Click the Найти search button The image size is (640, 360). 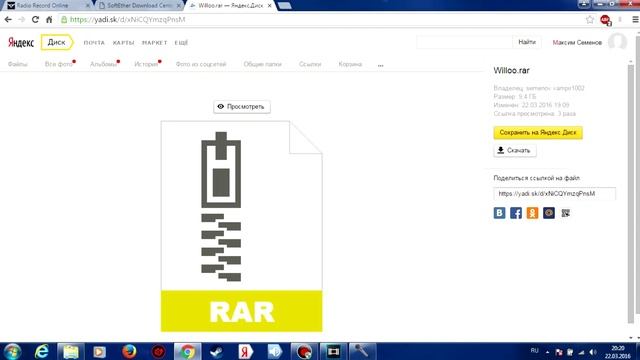(x=527, y=42)
